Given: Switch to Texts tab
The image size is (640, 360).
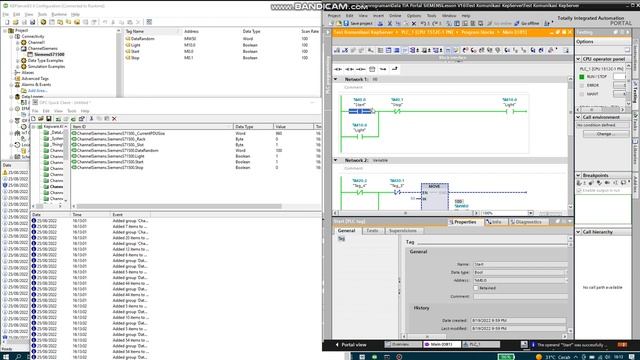Looking at the screenshot, I should click(372, 231).
